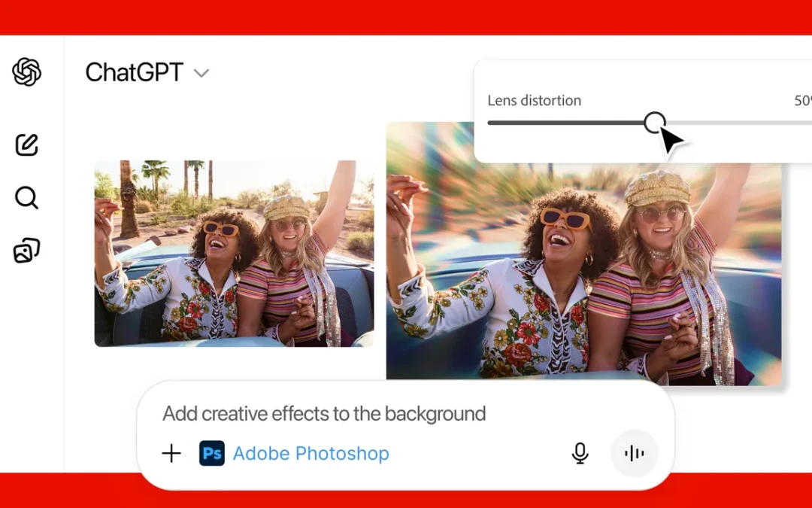Image resolution: width=812 pixels, height=508 pixels.
Task: Open the ChatGPT model selector chevron
Action: point(201,73)
